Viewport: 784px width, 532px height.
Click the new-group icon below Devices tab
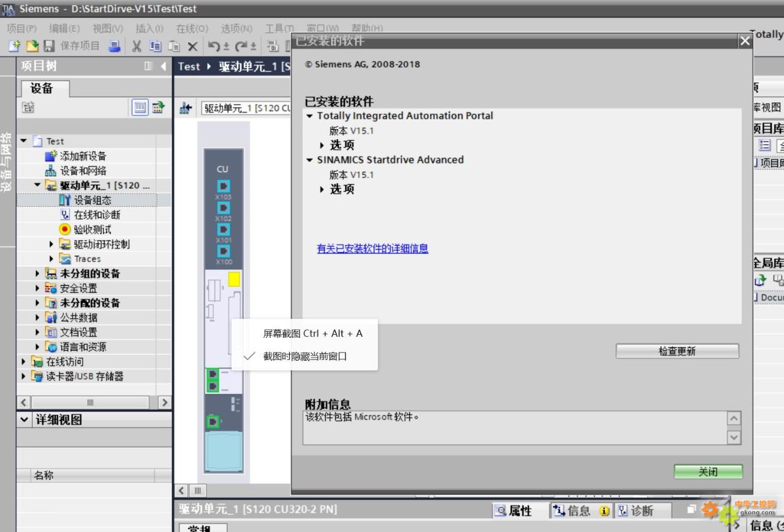pos(28,108)
